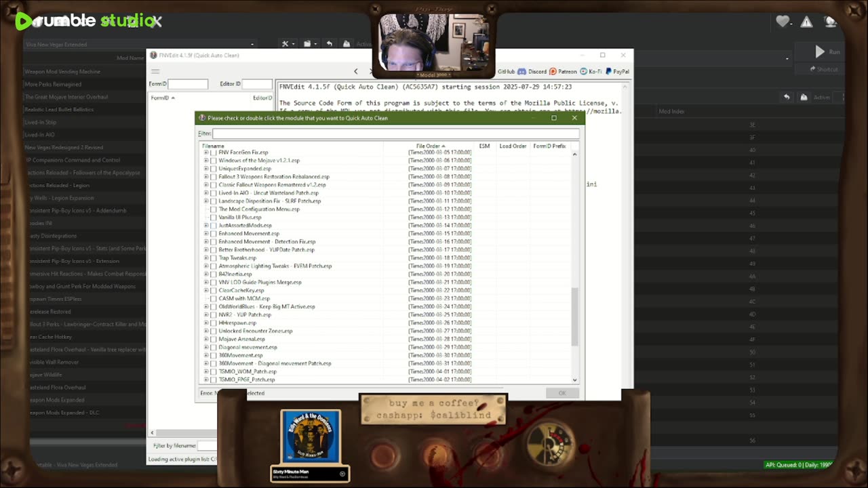Viewport: 868px width, 488px height.
Task: Click the undo arrow icon in Mod Organizer toolbar
Action: click(x=330, y=44)
